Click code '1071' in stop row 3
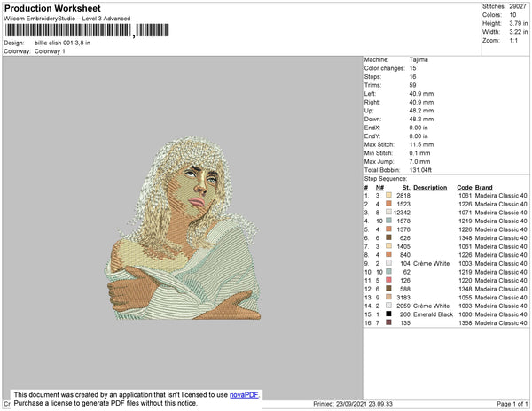The height and width of the screenshot is (411, 532). 465,213
